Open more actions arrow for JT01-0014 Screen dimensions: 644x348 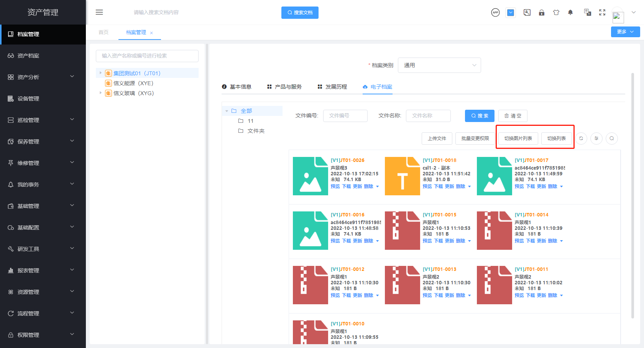(561, 241)
